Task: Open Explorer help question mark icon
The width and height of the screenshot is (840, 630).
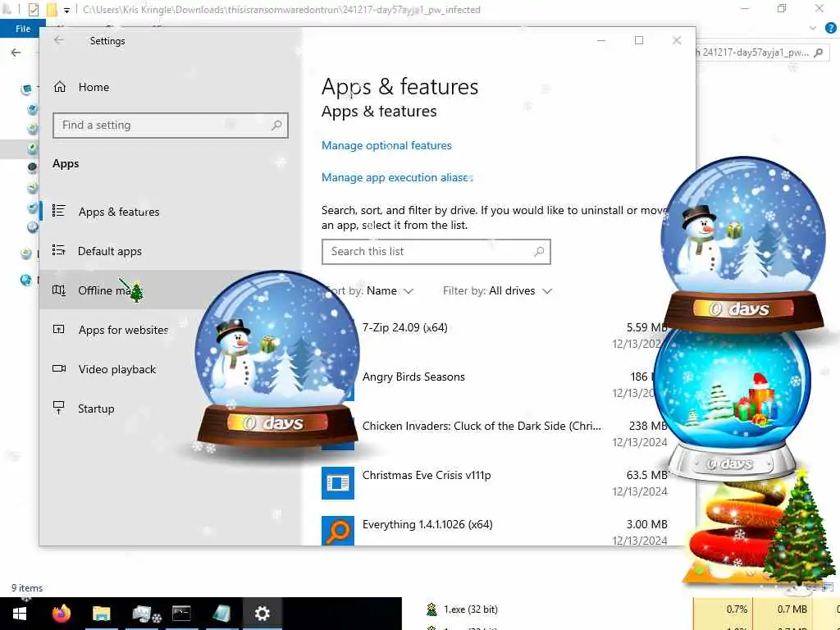Action: 831,29
